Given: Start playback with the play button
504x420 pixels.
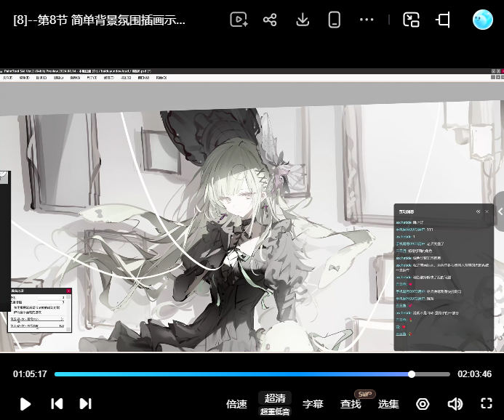Looking at the screenshot, I should point(25,404).
